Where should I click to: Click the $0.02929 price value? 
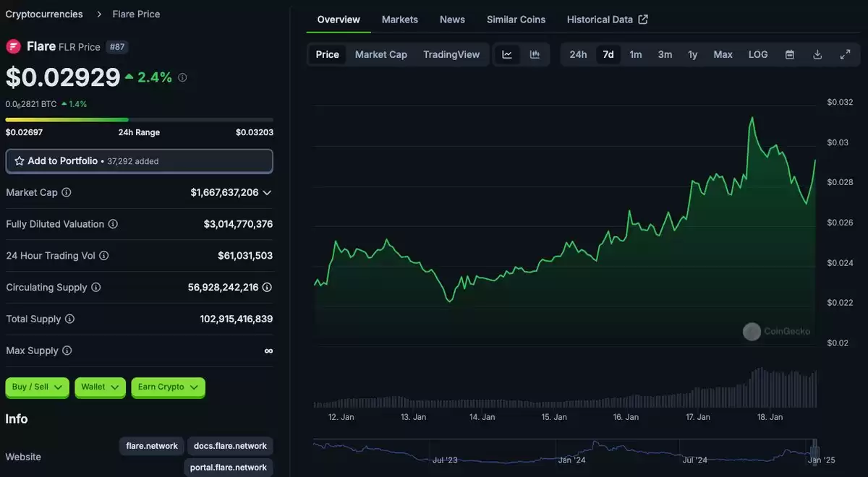point(63,77)
